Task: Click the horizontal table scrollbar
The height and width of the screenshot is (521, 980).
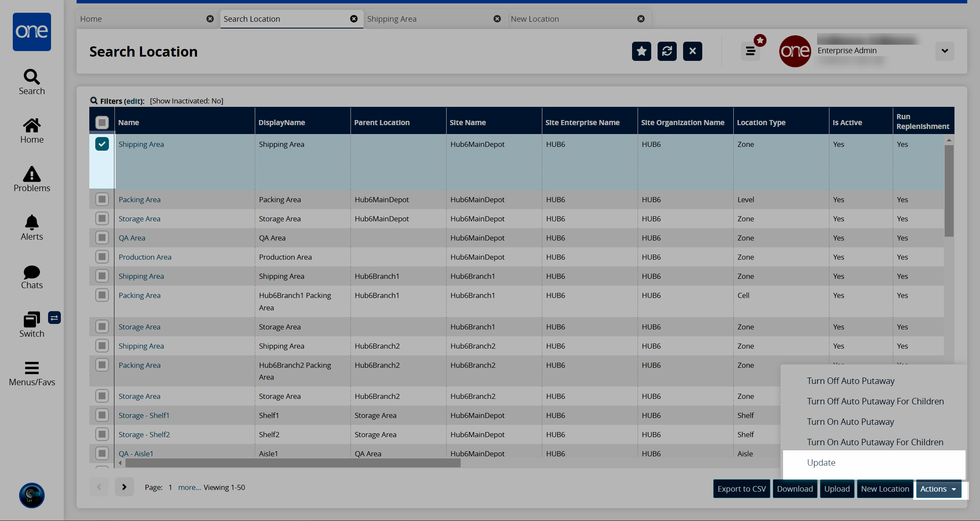Action: [293, 463]
